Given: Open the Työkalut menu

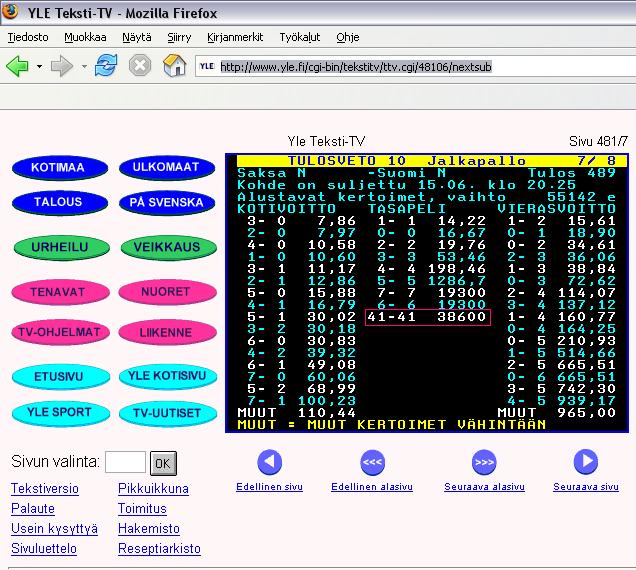Looking at the screenshot, I should point(300,37).
